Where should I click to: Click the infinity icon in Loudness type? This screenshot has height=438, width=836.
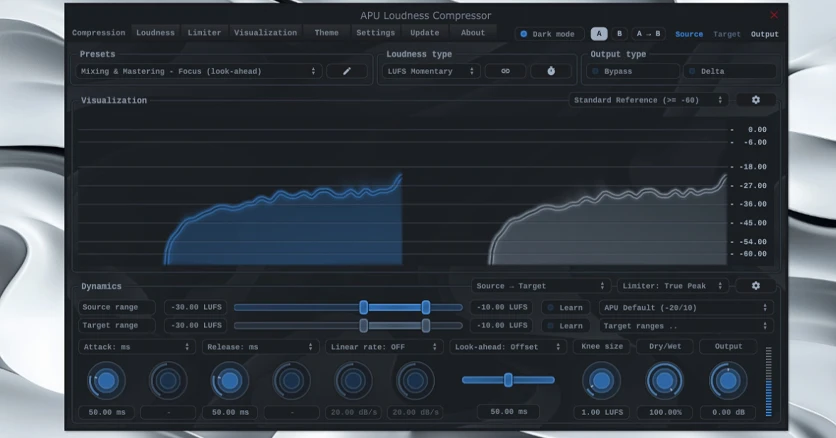click(x=505, y=71)
